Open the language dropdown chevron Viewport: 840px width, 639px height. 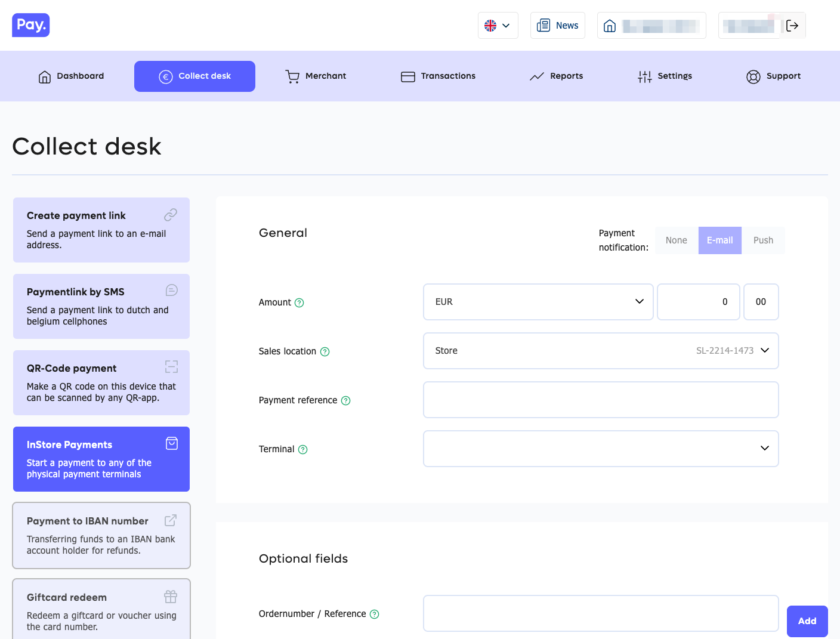(506, 26)
